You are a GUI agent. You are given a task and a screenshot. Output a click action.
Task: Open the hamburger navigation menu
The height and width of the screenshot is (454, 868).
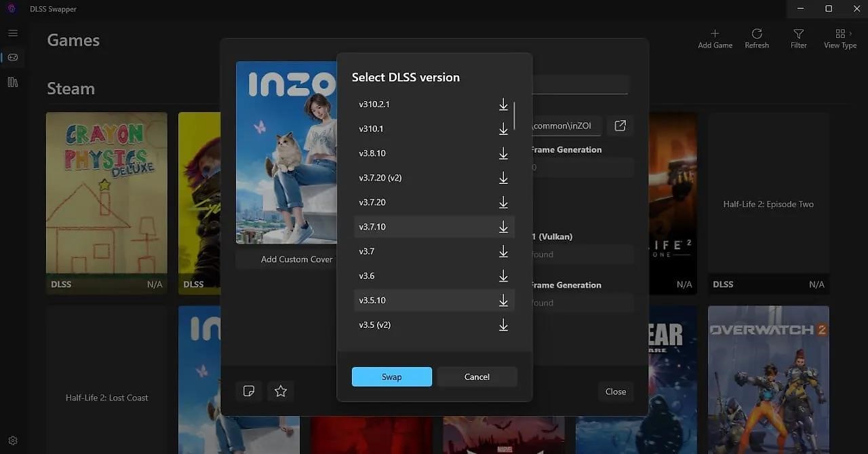[13, 33]
